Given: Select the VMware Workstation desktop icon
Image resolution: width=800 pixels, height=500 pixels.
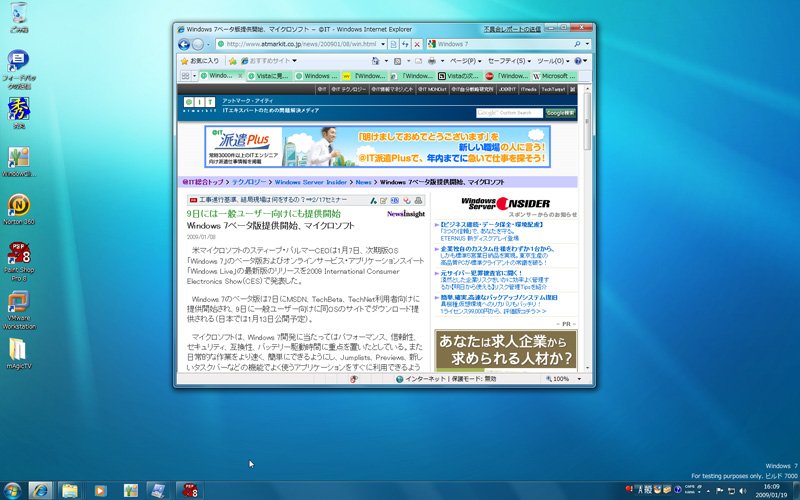Looking at the screenshot, I should point(19,310).
